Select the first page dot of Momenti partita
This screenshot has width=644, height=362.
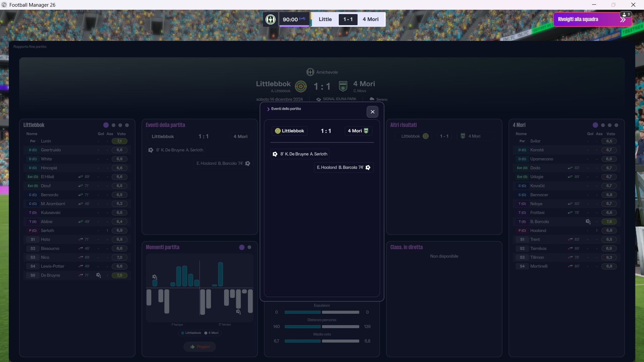point(242,247)
